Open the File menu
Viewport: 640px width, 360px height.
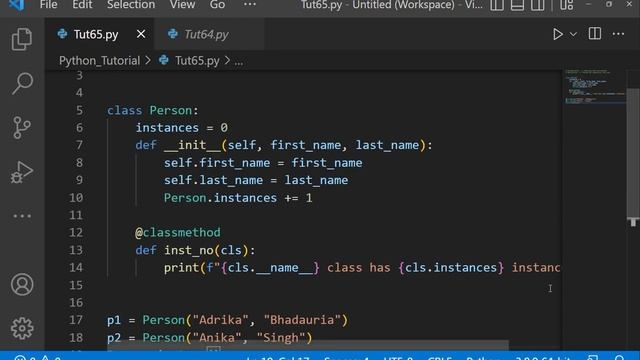49,5
